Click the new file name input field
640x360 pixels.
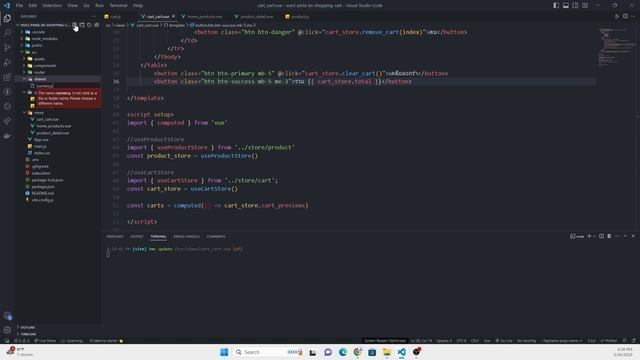click(x=68, y=86)
